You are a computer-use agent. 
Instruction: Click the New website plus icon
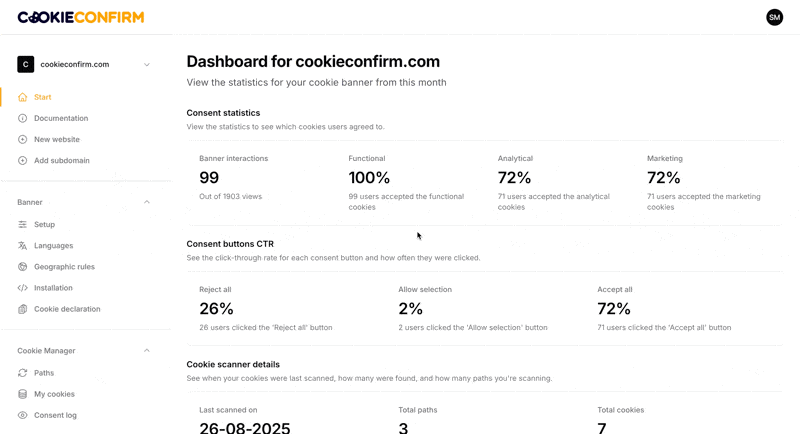click(x=22, y=139)
